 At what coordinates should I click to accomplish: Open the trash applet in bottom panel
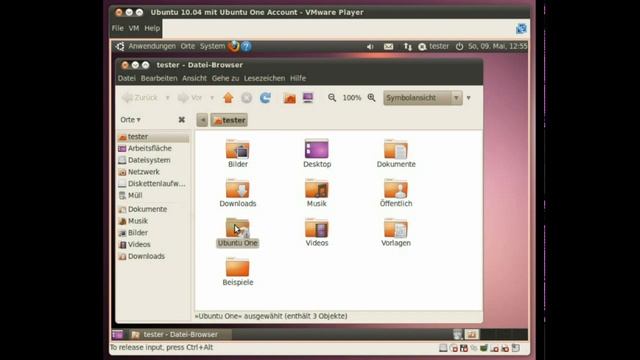[x=458, y=334]
